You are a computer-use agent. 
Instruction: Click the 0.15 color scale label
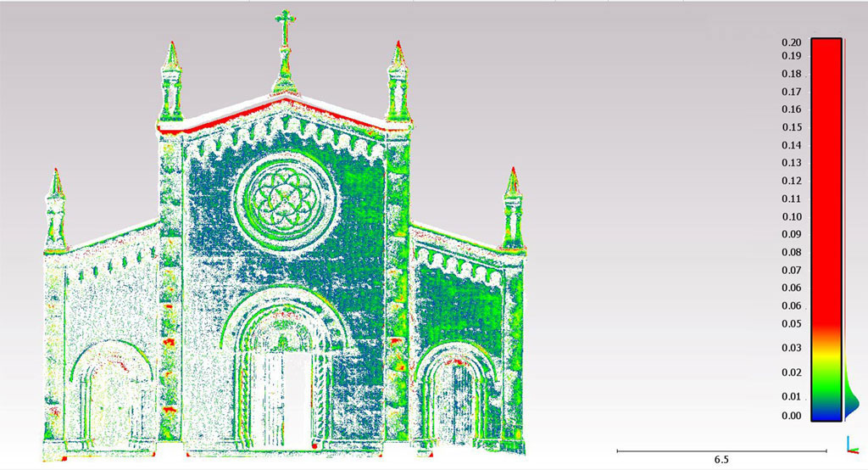(x=791, y=127)
